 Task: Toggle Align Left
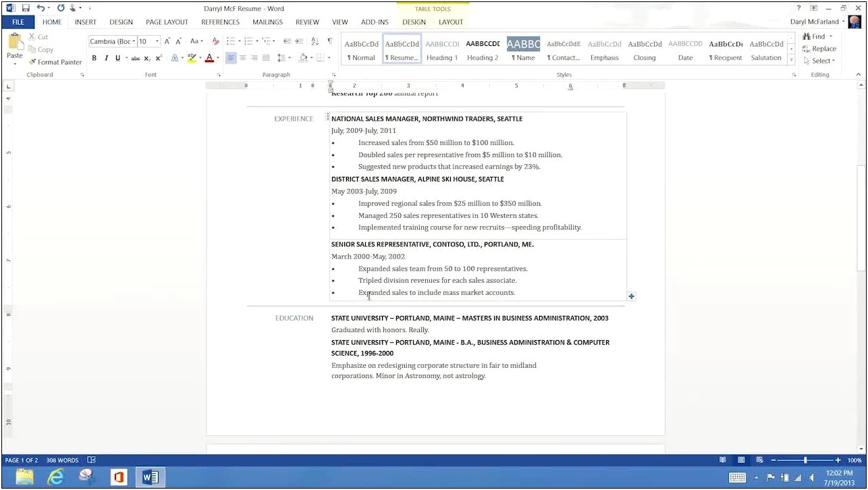click(231, 58)
